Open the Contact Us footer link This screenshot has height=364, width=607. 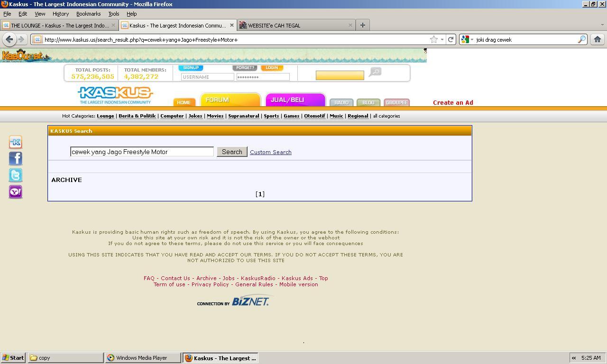click(175, 278)
